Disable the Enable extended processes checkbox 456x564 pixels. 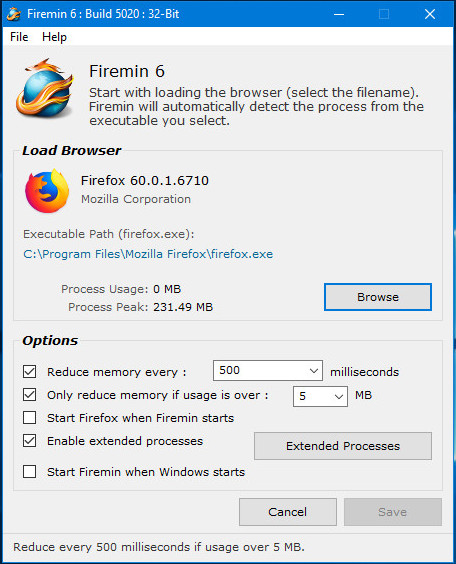pyautogui.click(x=29, y=441)
